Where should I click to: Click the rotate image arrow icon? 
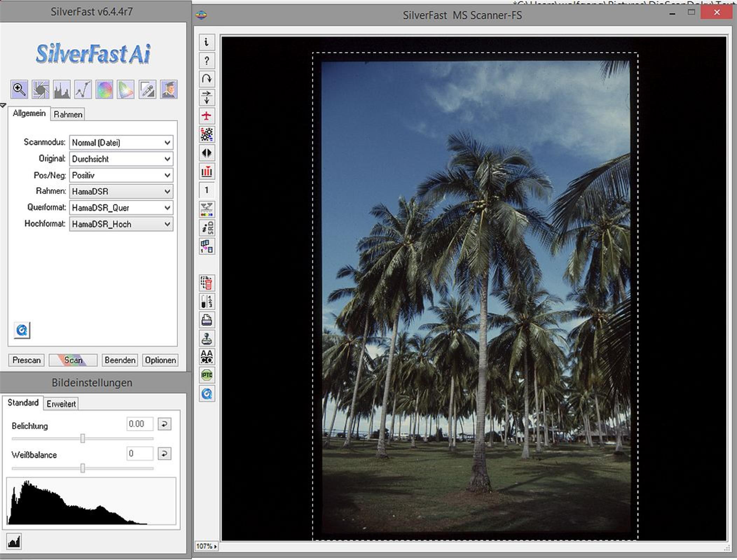[207, 79]
